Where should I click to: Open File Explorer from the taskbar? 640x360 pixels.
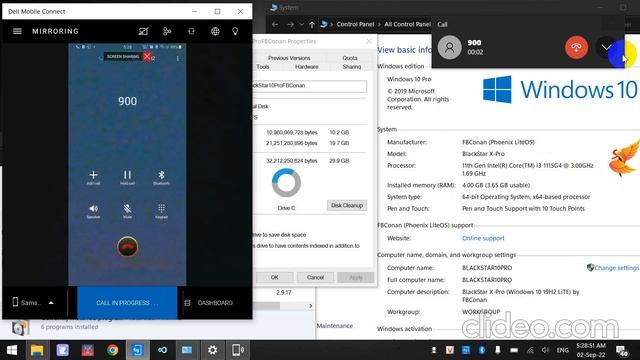[x=37, y=350]
